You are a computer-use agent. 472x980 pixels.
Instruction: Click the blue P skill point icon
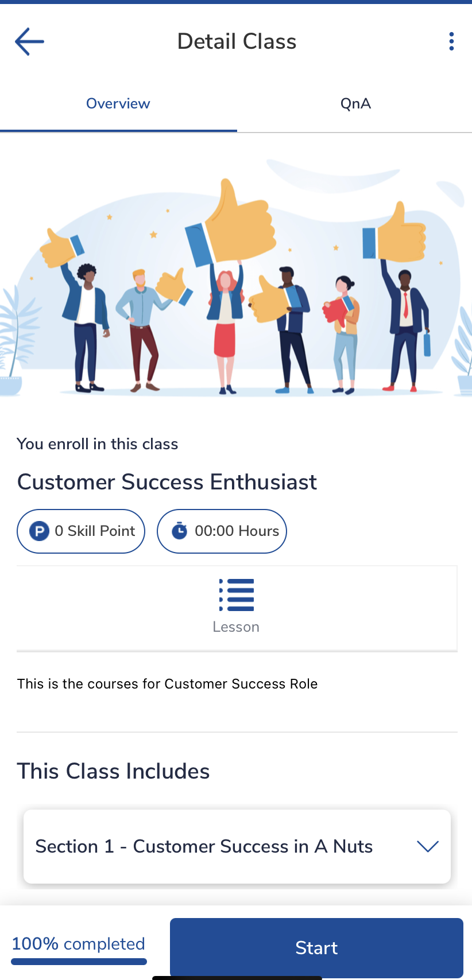click(39, 531)
